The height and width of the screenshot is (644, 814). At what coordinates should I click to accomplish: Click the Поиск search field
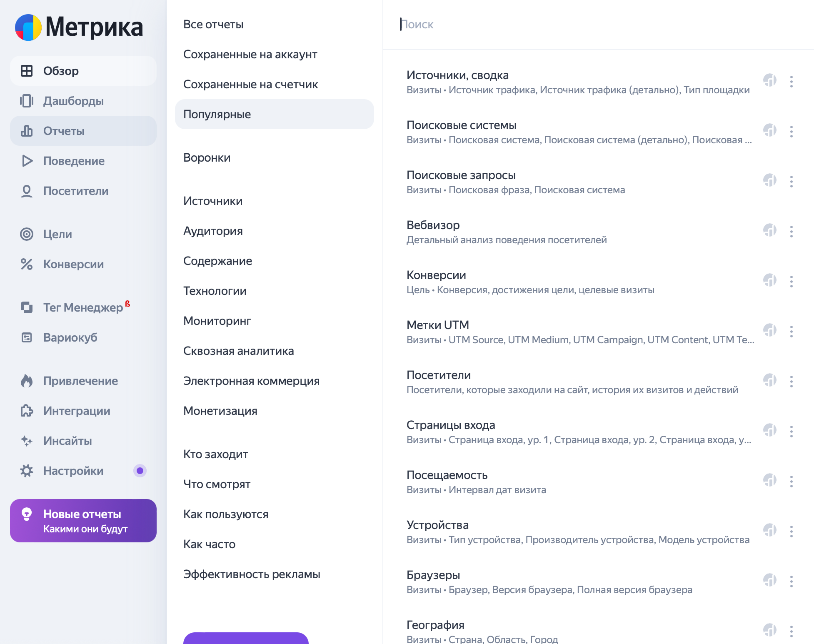(583, 24)
